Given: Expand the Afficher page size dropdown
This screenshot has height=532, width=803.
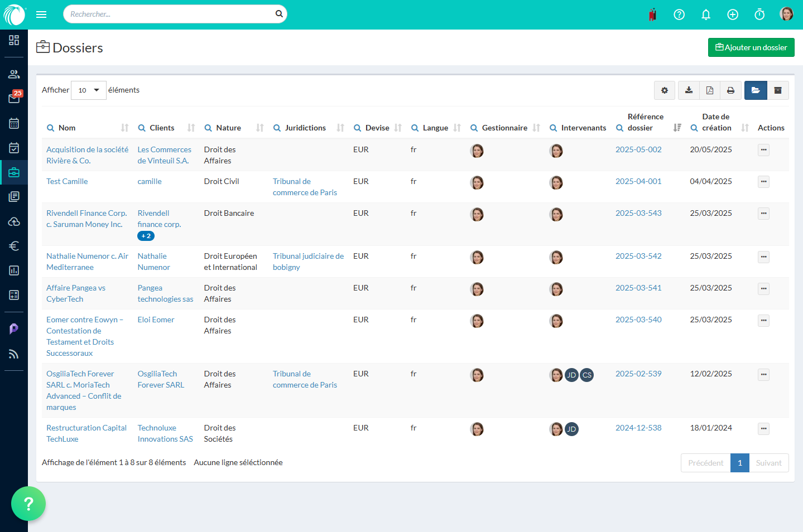Looking at the screenshot, I should pyautogui.click(x=89, y=90).
